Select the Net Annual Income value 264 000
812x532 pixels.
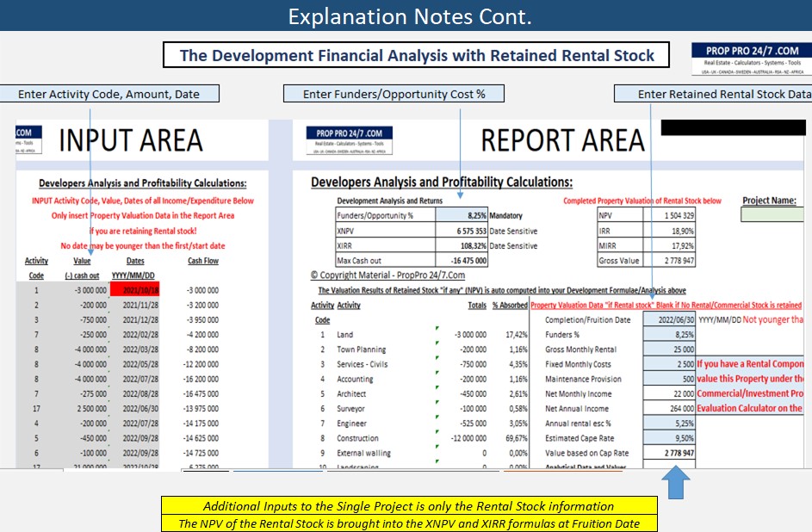tap(669, 408)
